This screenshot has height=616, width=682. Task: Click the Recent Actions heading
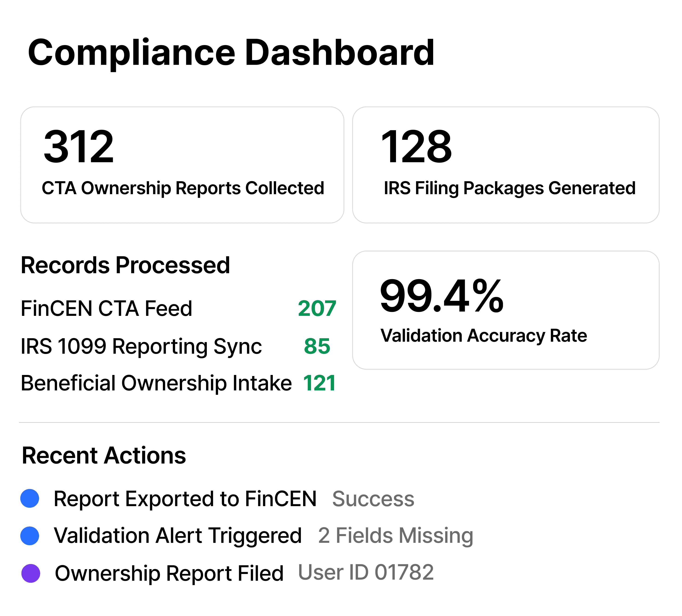click(104, 455)
